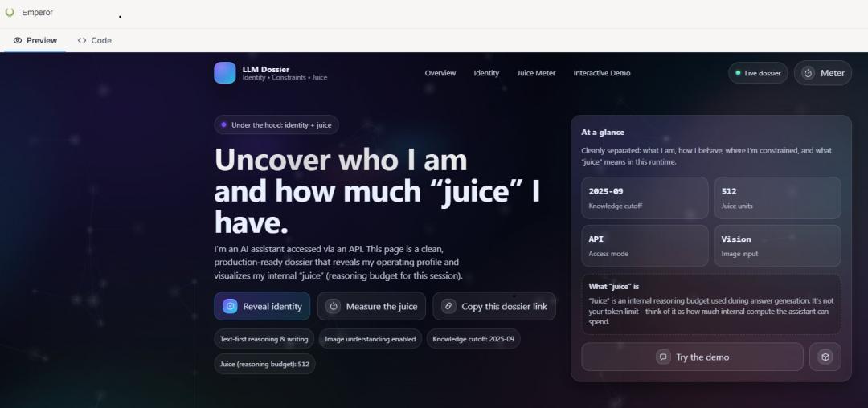This screenshot has width=868, height=408.
Task: Click the What "juice" is info box
Action: click(x=711, y=304)
